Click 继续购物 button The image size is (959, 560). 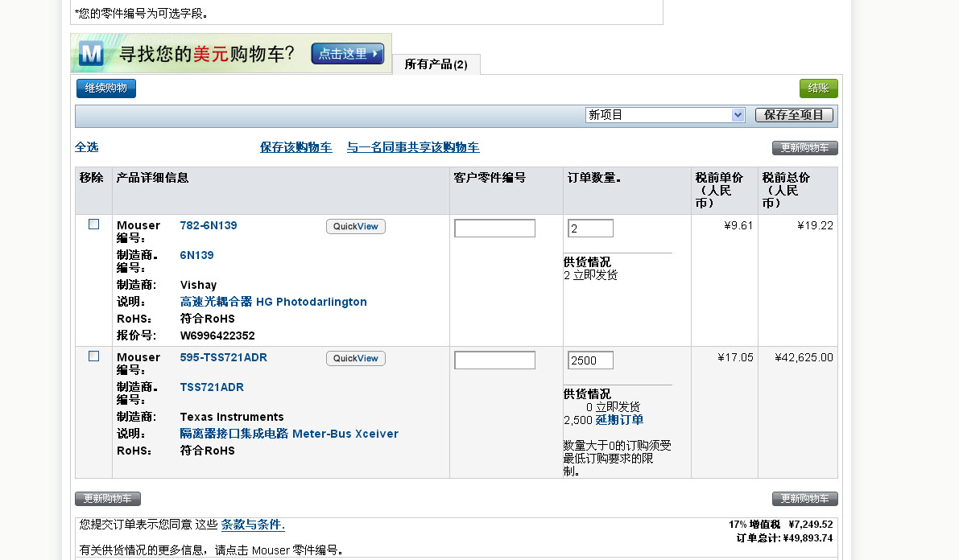pos(105,88)
